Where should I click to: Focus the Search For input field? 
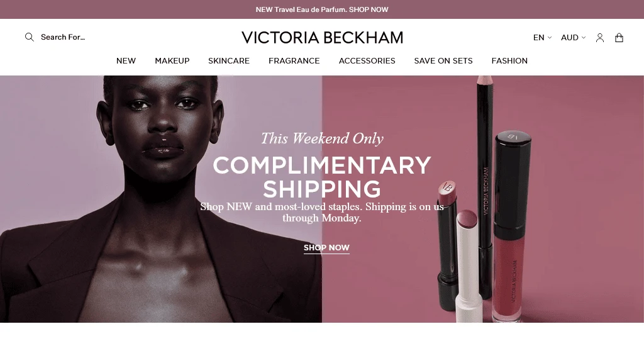tap(63, 37)
